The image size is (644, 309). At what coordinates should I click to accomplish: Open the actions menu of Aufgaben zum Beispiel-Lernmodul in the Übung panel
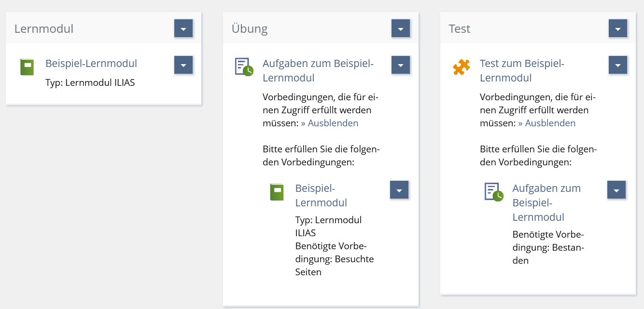[401, 65]
